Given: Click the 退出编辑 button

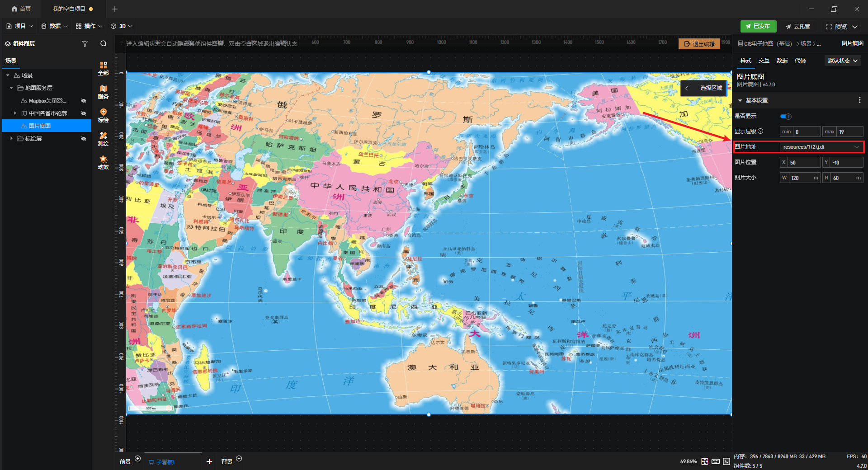Looking at the screenshot, I should point(699,44).
